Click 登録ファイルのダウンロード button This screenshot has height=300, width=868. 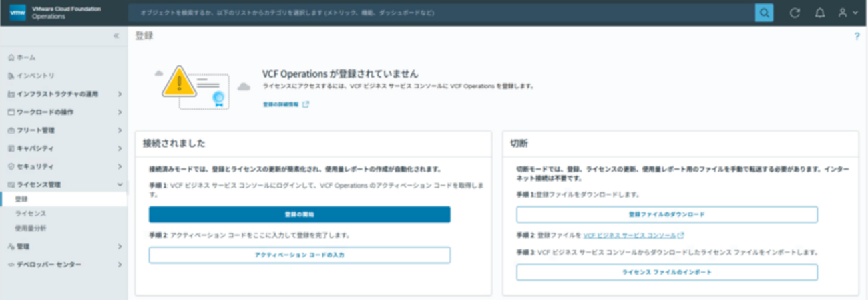tap(666, 214)
